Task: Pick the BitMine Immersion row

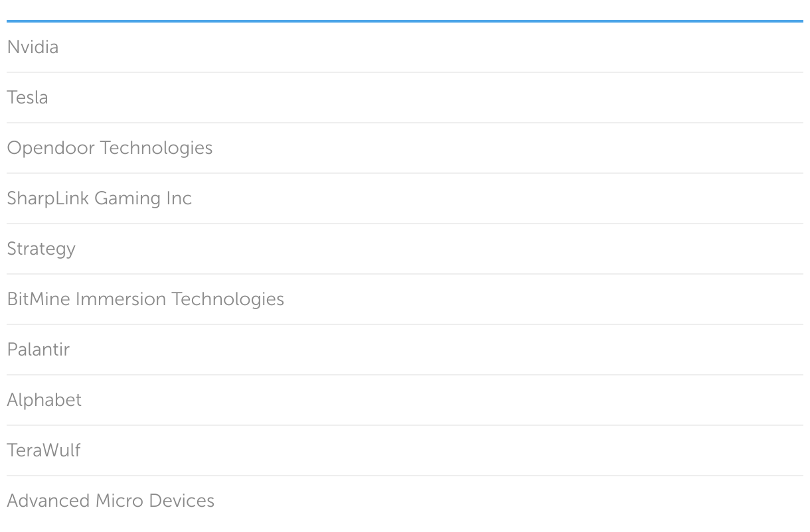Action: (145, 299)
